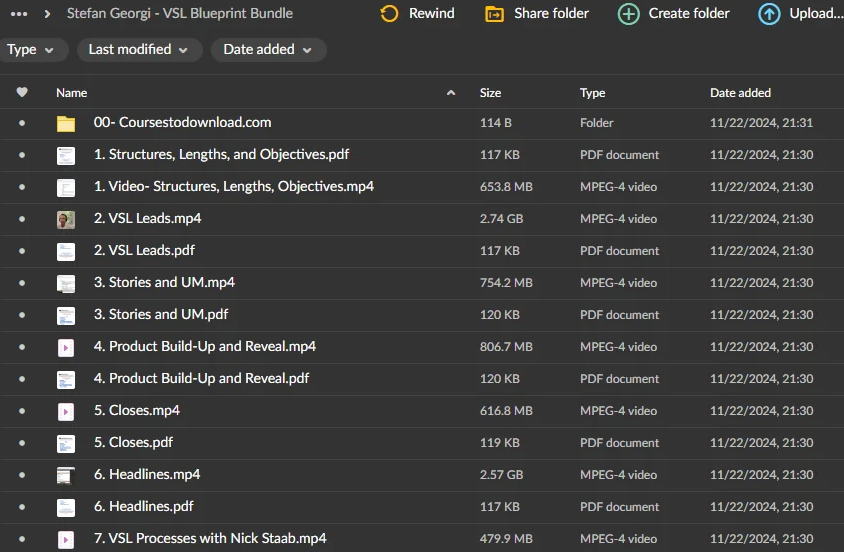
Task: Click the 479.9 MB size value
Action: 506,539
